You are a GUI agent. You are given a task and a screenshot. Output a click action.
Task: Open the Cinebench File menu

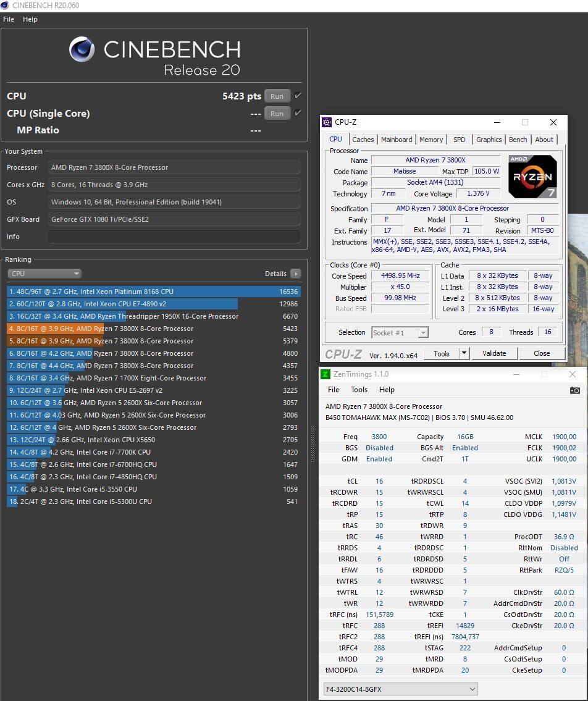[x=9, y=19]
